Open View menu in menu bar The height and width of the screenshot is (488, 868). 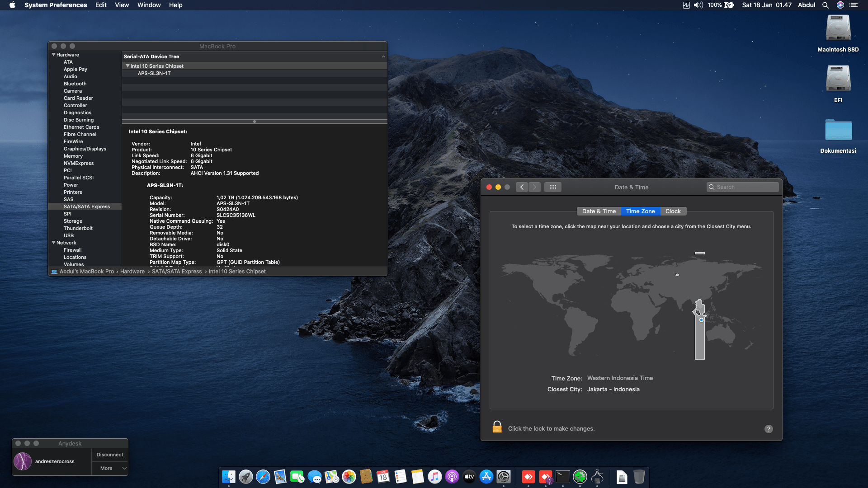(x=122, y=5)
